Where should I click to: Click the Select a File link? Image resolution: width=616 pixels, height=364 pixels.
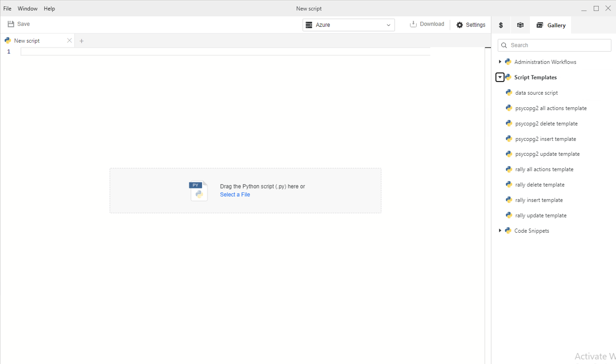click(235, 194)
